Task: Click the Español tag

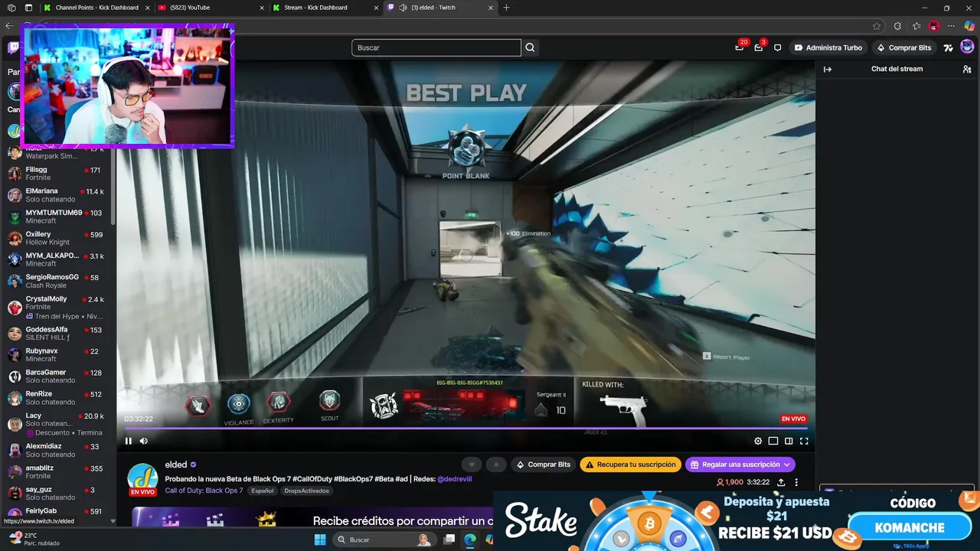Action: [263, 491]
